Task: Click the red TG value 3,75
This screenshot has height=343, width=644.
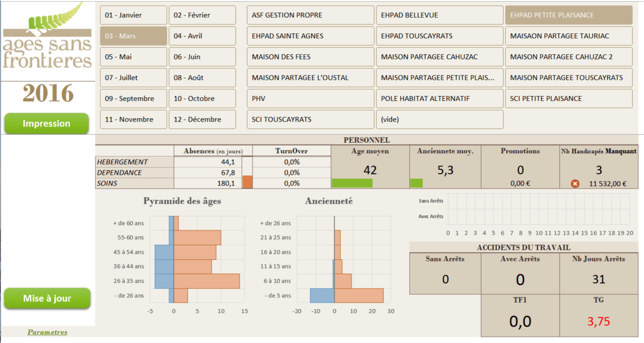Action: click(x=599, y=322)
